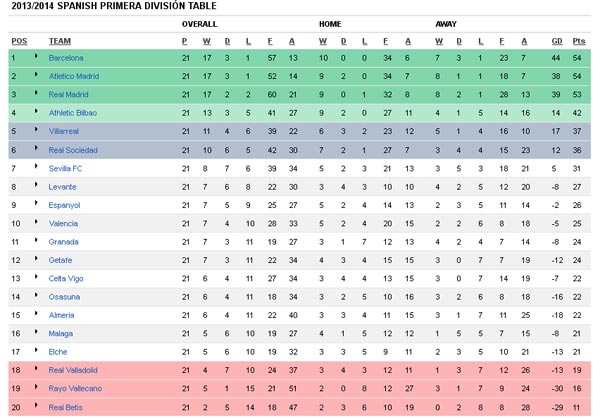Open the Rayo Vallecano team link
600x418 pixels.
pyautogui.click(x=75, y=389)
